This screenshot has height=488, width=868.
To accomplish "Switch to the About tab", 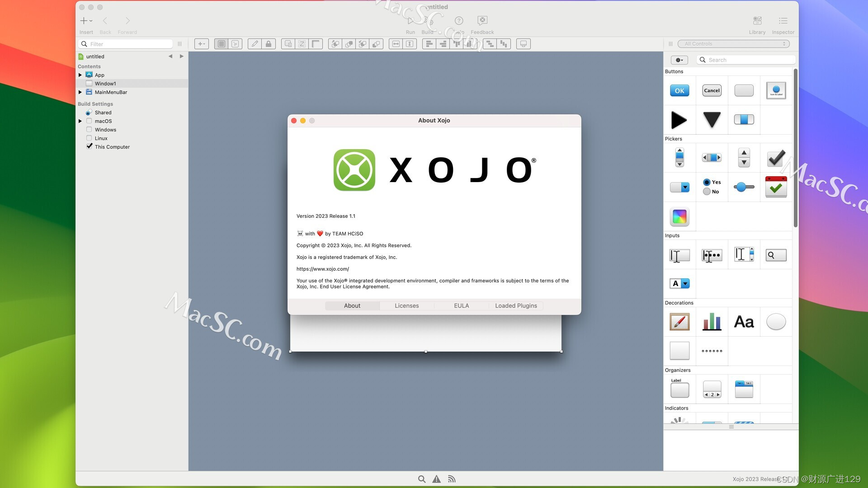I will coord(352,306).
